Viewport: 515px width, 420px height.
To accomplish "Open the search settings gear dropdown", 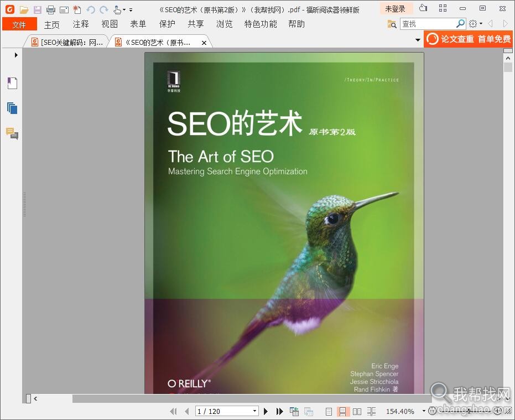I will tap(476, 24).
